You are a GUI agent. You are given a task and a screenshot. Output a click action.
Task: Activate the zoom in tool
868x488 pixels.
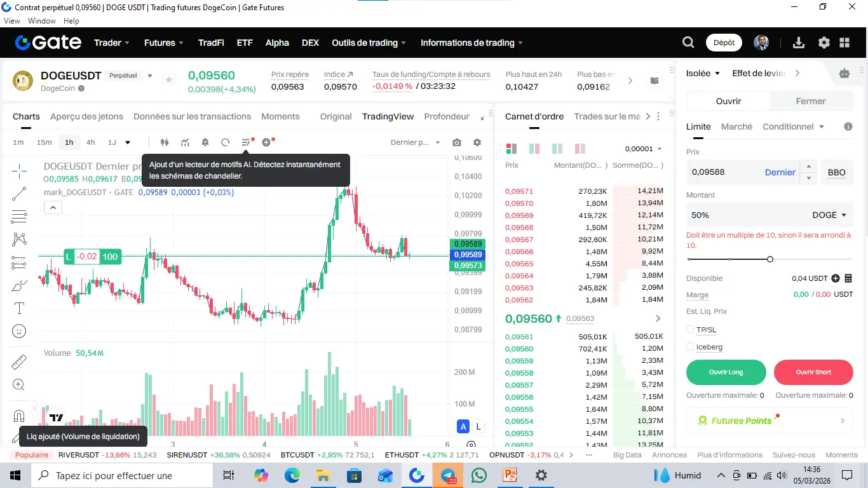pyautogui.click(x=19, y=384)
